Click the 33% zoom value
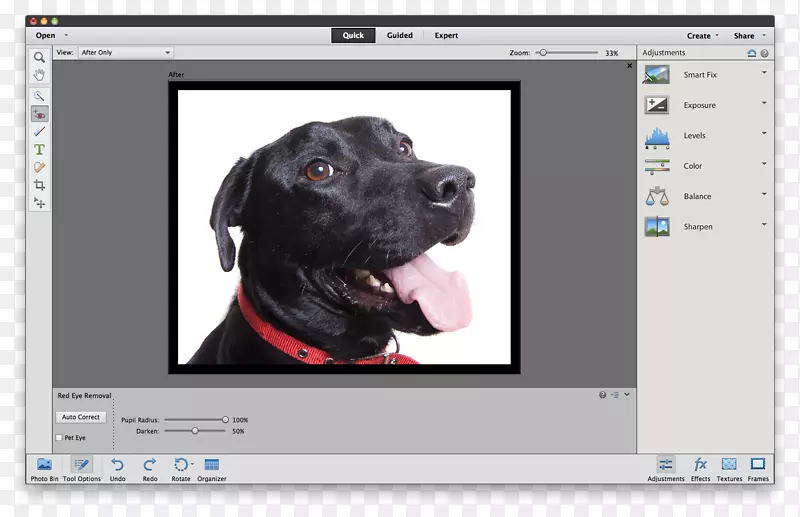 (x=612, y=53)
